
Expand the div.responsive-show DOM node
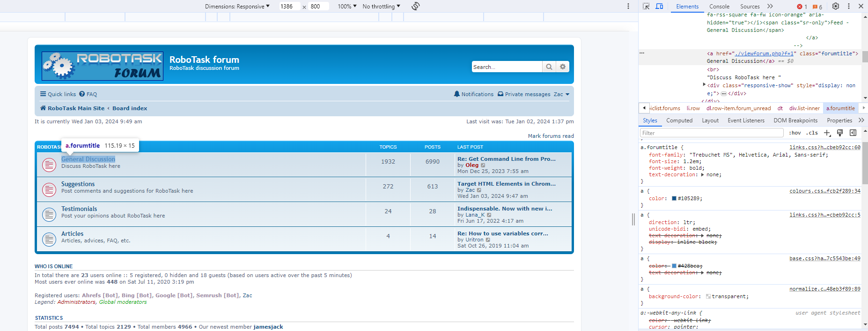[704, 85]
